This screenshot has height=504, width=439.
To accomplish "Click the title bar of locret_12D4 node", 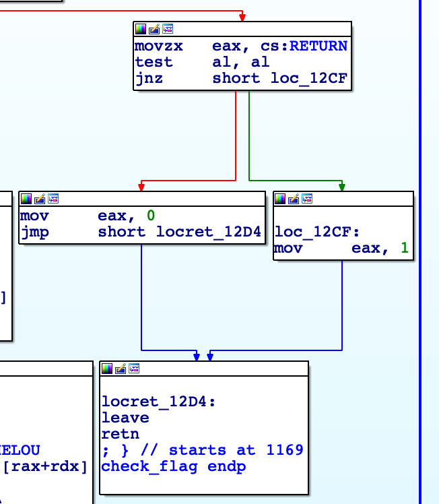I will (x=204, y=369).
